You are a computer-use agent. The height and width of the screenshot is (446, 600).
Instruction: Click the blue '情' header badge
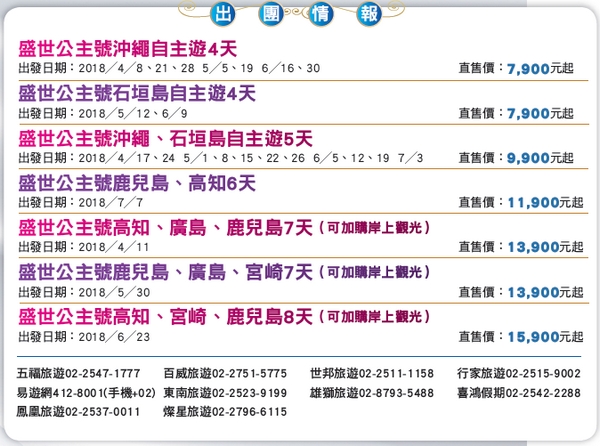coord(321,14)
